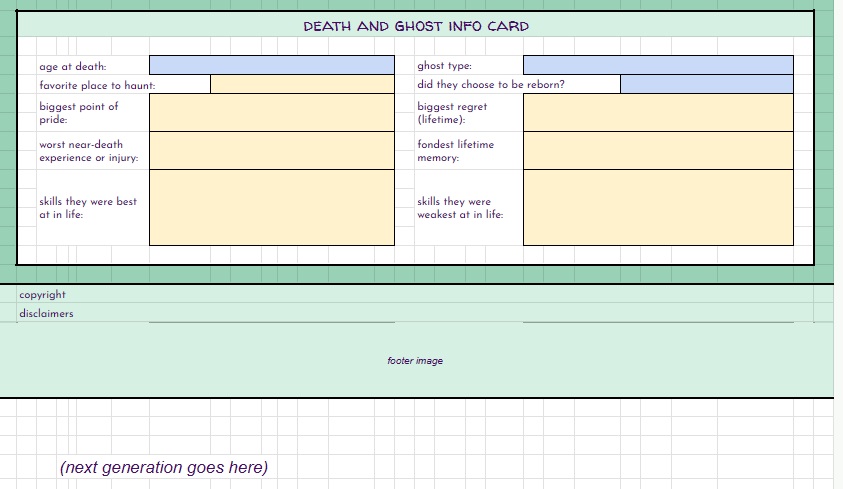Select the biggest regret yellow field
This screenshot has width=843, height=489.
657,113
